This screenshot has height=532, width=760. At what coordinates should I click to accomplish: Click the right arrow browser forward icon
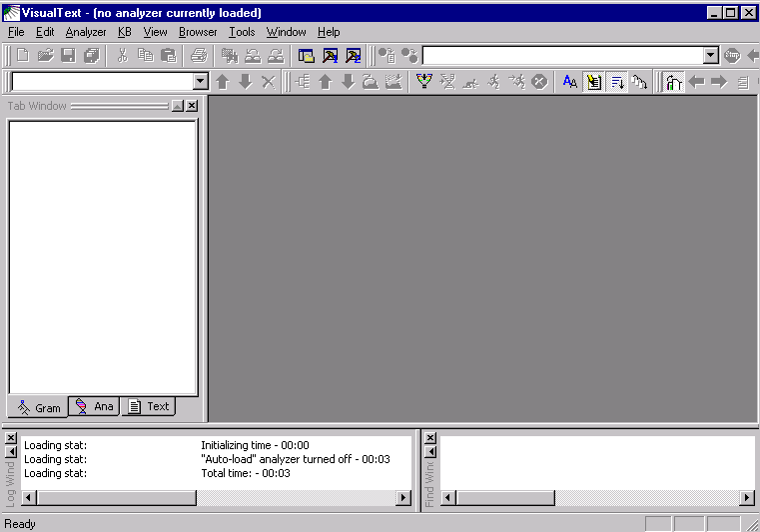[x=719, y=82]
